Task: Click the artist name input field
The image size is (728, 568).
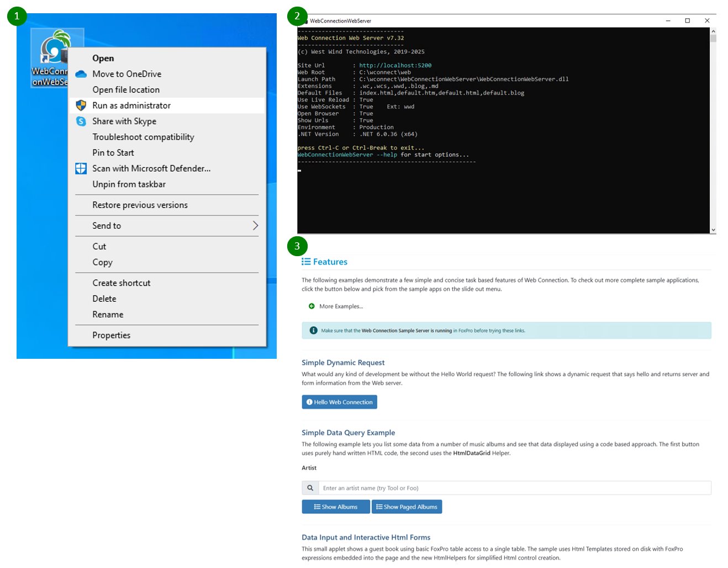Action: (515, 488)
